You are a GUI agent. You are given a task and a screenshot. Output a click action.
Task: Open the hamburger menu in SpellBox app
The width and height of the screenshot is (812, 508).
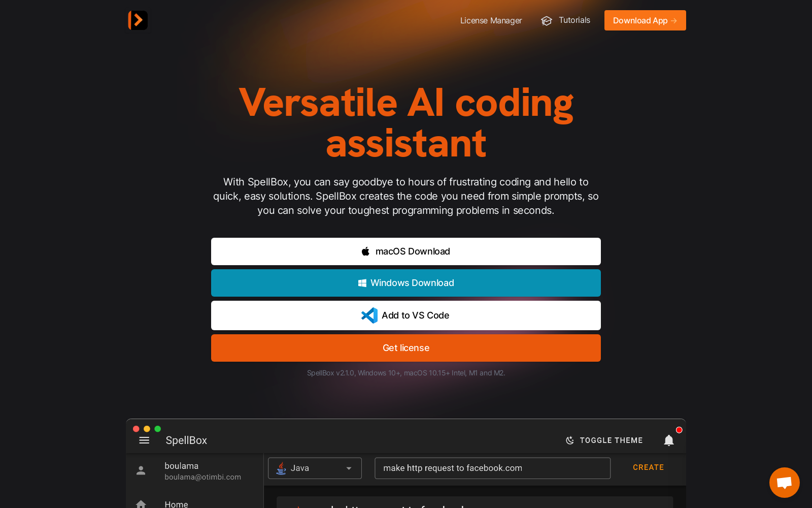144,440
